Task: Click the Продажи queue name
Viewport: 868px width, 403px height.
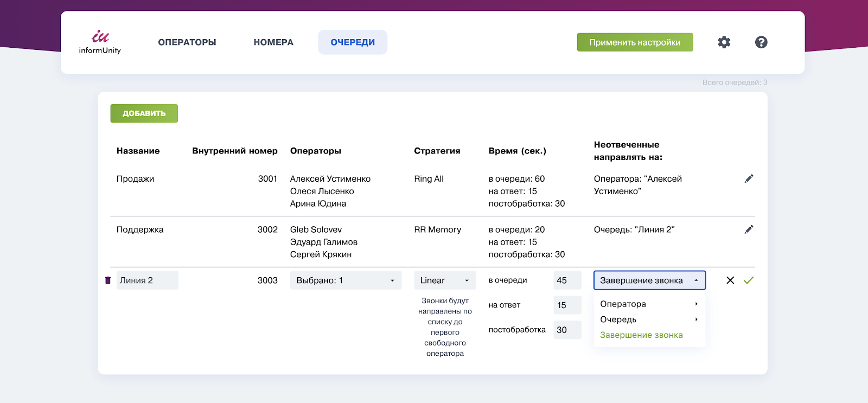Action: tap(135, 179)
